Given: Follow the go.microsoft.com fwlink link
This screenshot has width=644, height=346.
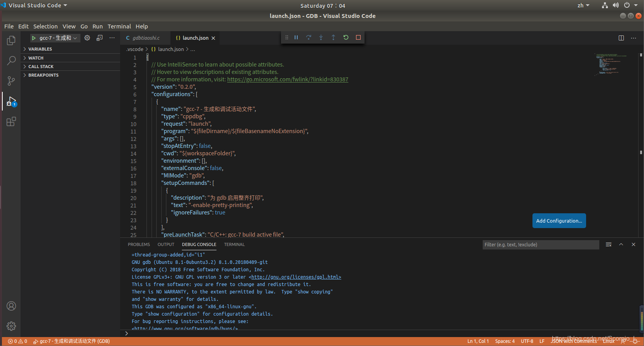Looking at the screenshot, I should click(288, 79).
